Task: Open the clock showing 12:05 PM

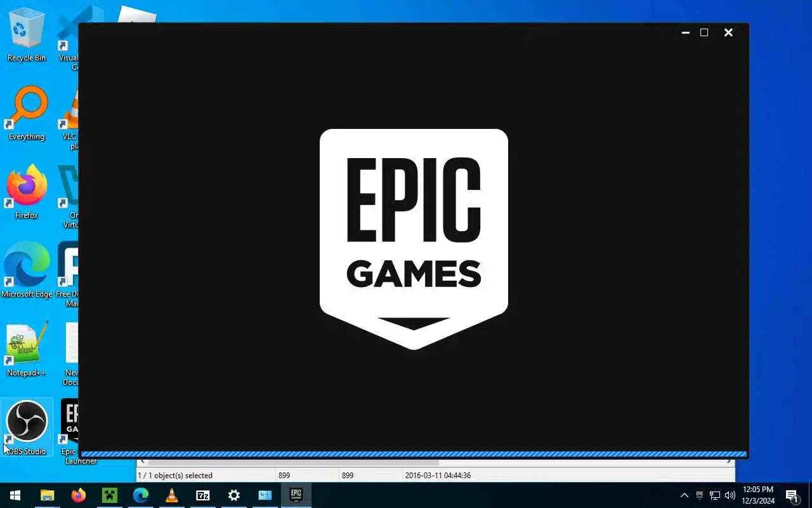Action: point(758,495)
